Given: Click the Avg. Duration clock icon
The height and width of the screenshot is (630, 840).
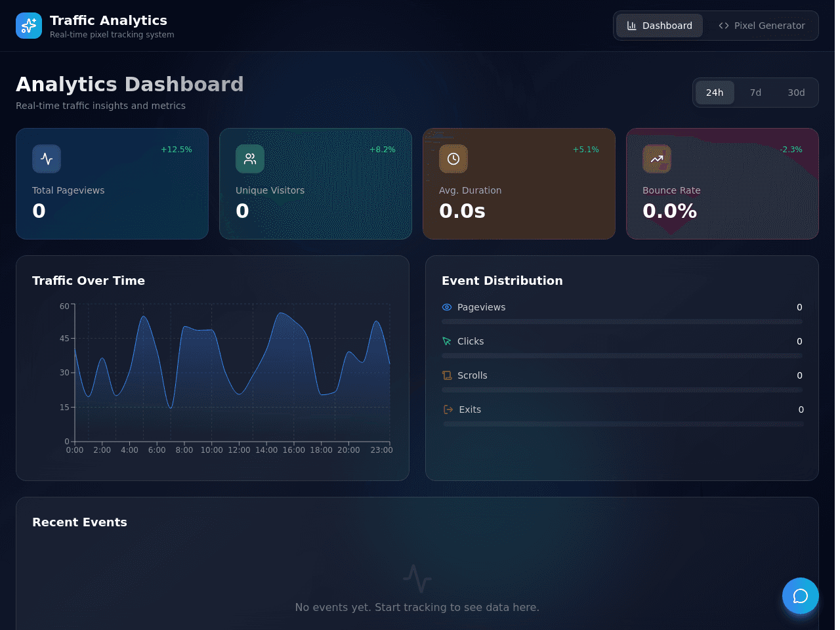Looking at the screenshot, I should [453, 159].
